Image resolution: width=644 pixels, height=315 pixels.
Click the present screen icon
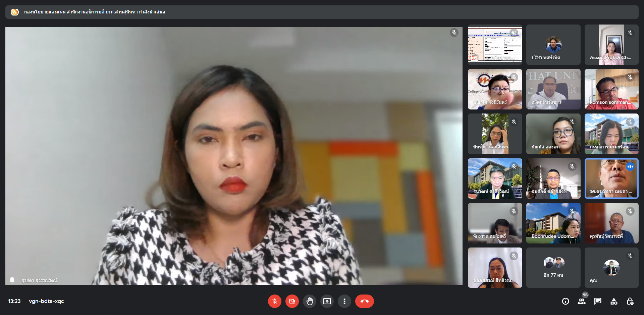[x=327, y=301]
